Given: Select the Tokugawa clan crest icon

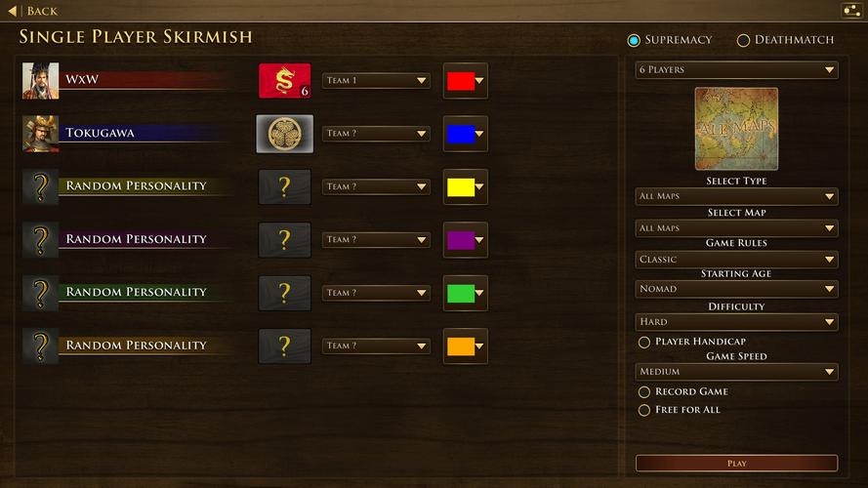Looking at the screenshot, I should (284, 134).
